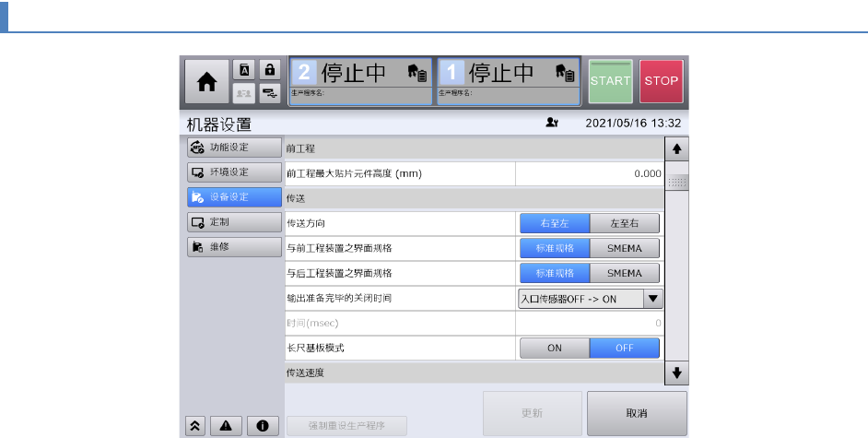868x438 pixels.
Task: Click the 强制重设生产程序 button
Action: [x=346, y=425]
